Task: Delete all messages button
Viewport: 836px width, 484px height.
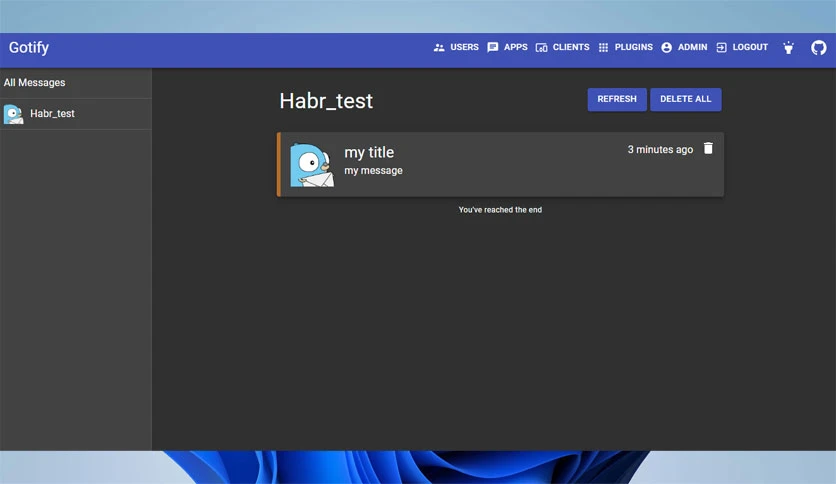Action: point(686,99)
